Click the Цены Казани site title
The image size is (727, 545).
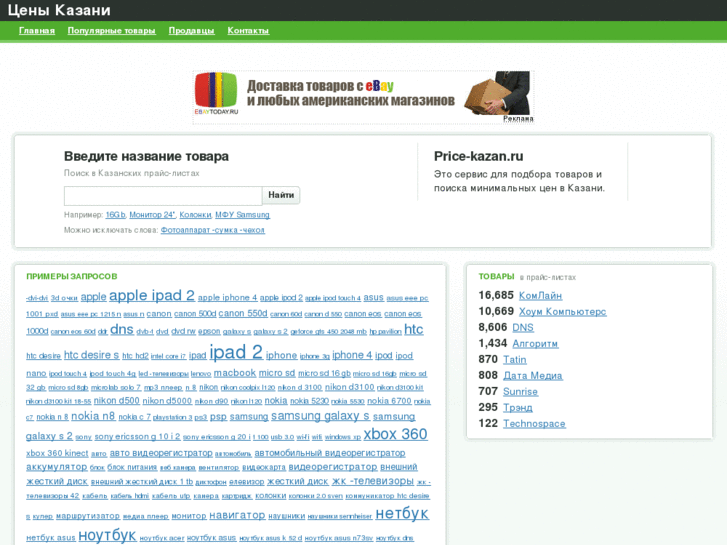click(59, 10)
